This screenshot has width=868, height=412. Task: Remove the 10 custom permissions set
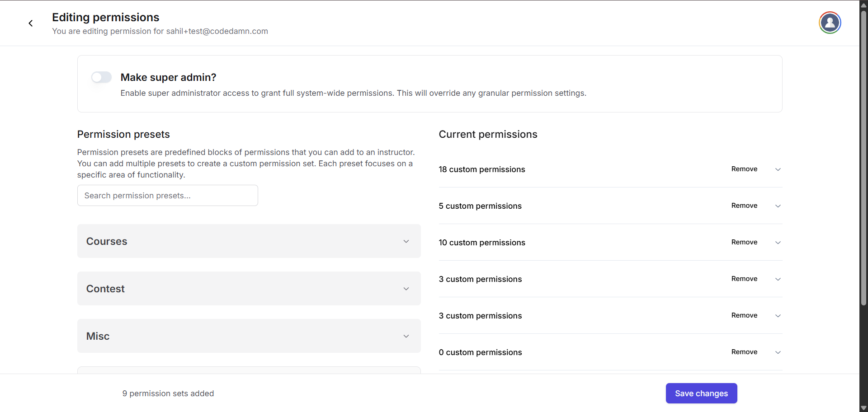pyautogui.click(x=744, y=242)
